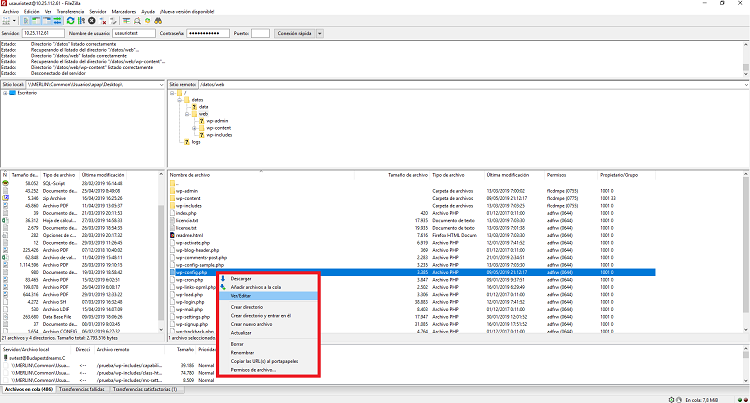Toggle directory comparison in toolbar
The width and height of the screenshot is (750, 403).
click(x=137, y=21)
